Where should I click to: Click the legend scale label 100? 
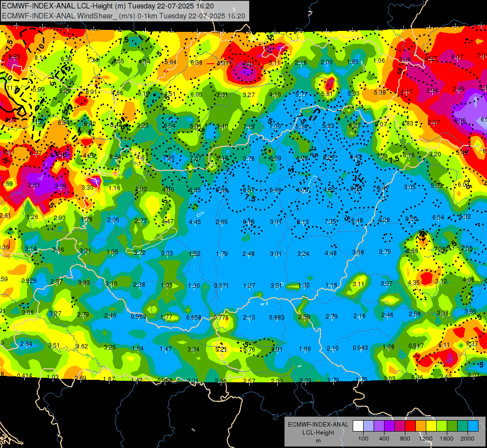(363, 439)
